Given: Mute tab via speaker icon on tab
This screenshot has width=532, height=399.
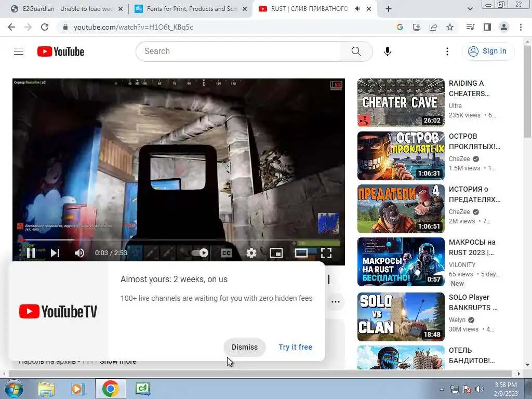Looking at the screenshot, I should [357, 9].
